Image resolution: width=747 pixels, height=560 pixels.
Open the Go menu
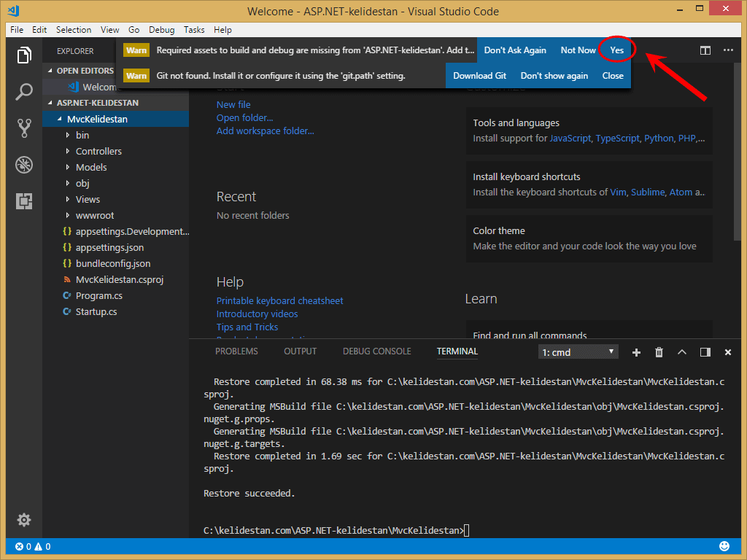[x=134, y=29]
